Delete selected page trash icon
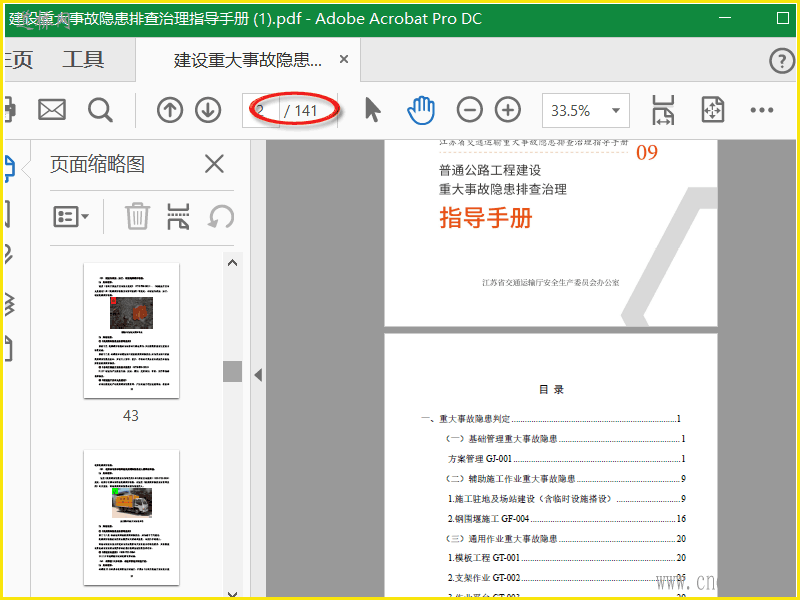The height and width of the screenshot is (600, 800). [x=137, y=216]
